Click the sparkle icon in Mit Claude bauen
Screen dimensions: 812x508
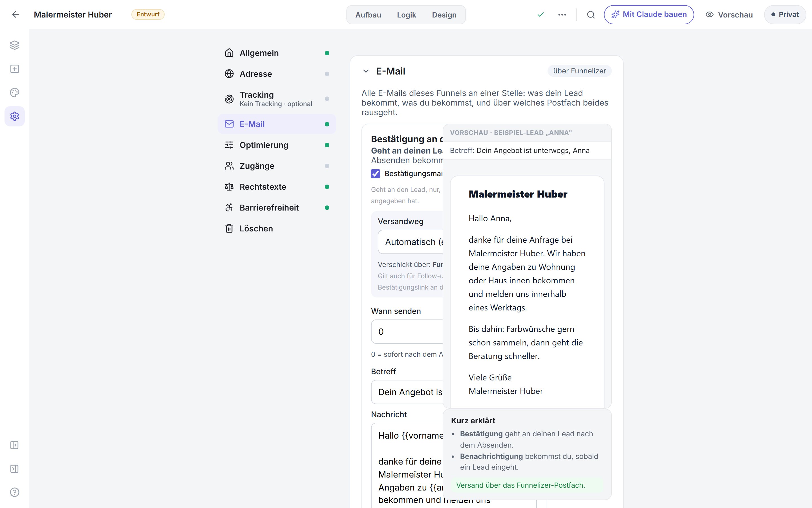click(615, 14)
